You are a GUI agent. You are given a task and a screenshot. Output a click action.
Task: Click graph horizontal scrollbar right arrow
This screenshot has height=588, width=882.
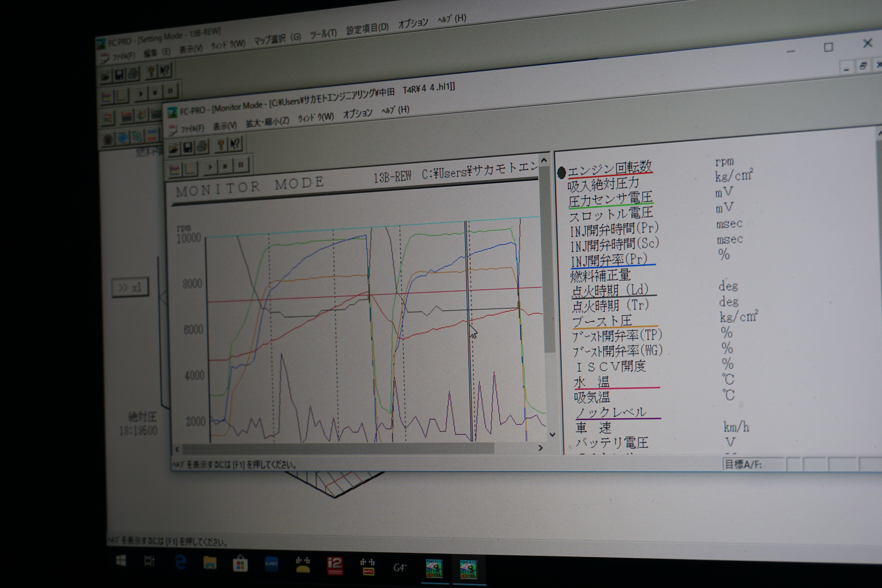(540, 448)
